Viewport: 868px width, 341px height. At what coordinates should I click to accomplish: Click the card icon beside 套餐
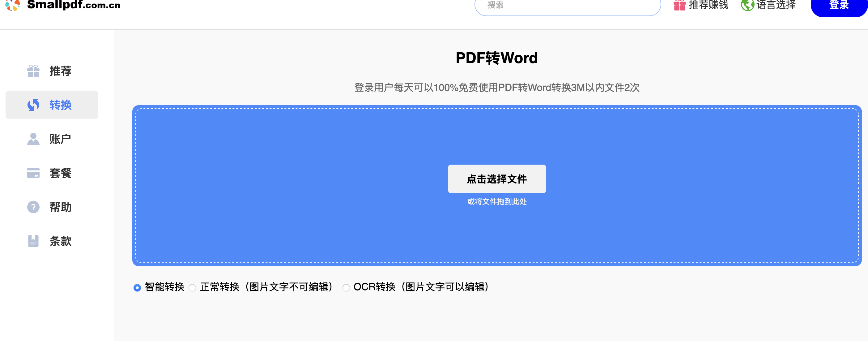pos(33,173)
